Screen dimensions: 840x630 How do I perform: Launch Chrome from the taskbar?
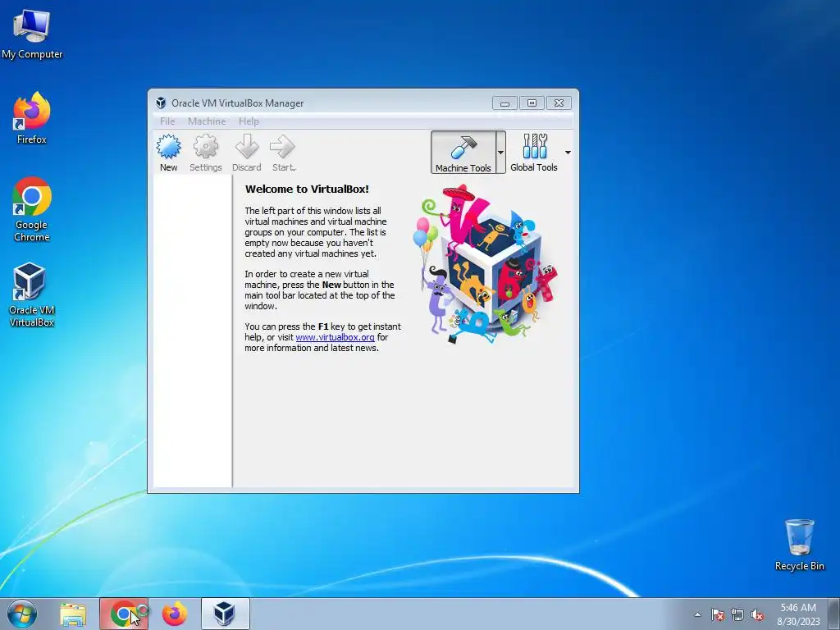[x=124, y=614]
